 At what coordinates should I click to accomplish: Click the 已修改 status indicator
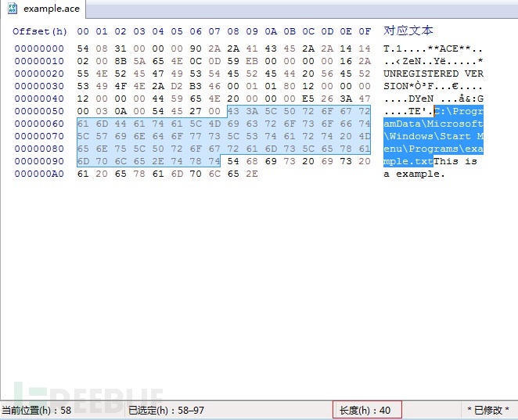click(488, 411)
